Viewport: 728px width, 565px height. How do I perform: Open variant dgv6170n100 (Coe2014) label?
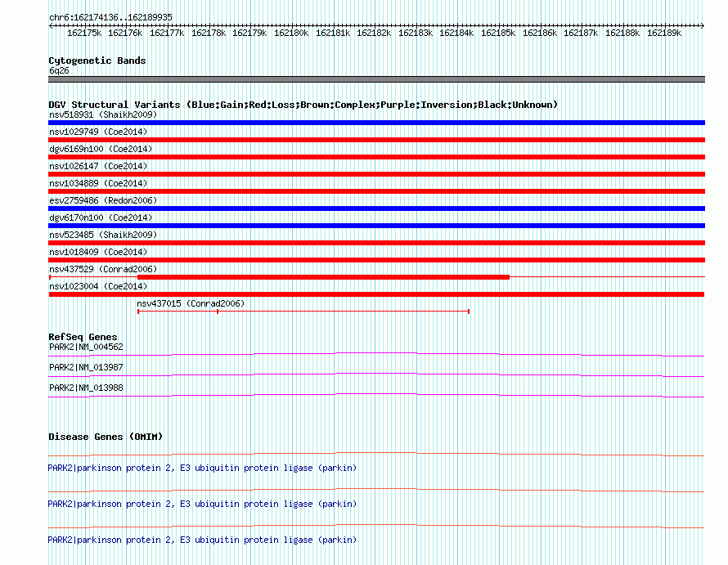tap(101, 217)
